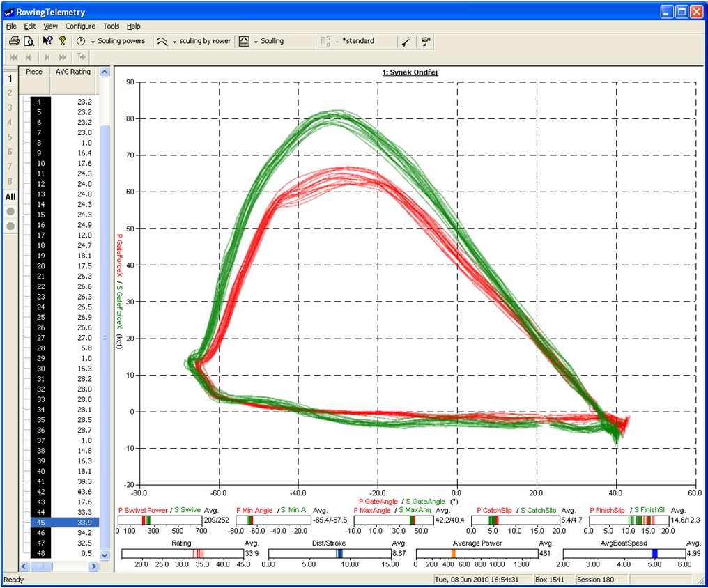708x588 pixels.
Task: Click the go-to arrow button in playback bar
Action: tap(82, 57)
